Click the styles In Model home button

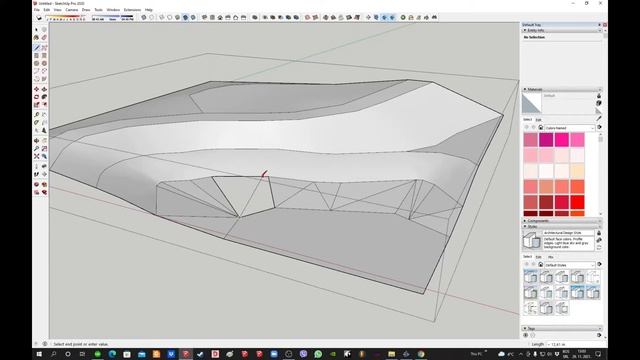tap(540, 265)
